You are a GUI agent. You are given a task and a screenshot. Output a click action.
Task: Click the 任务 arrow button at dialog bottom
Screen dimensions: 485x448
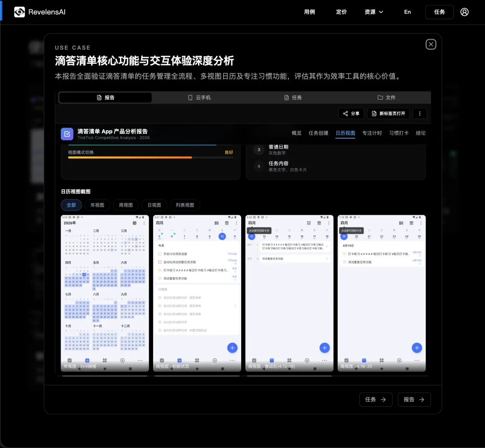tap(375, 400)
